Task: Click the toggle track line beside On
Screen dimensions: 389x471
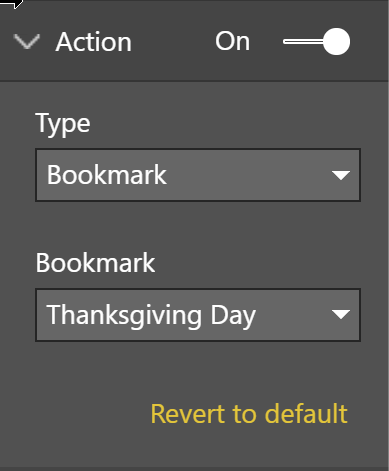Action: pos(303,42)
